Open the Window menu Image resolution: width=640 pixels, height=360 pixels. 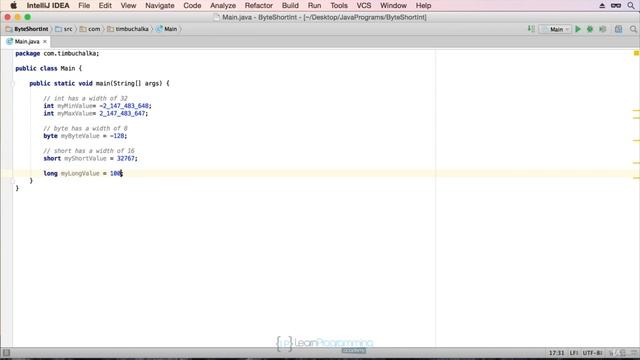pyautogui.click(x=393, y=6)
